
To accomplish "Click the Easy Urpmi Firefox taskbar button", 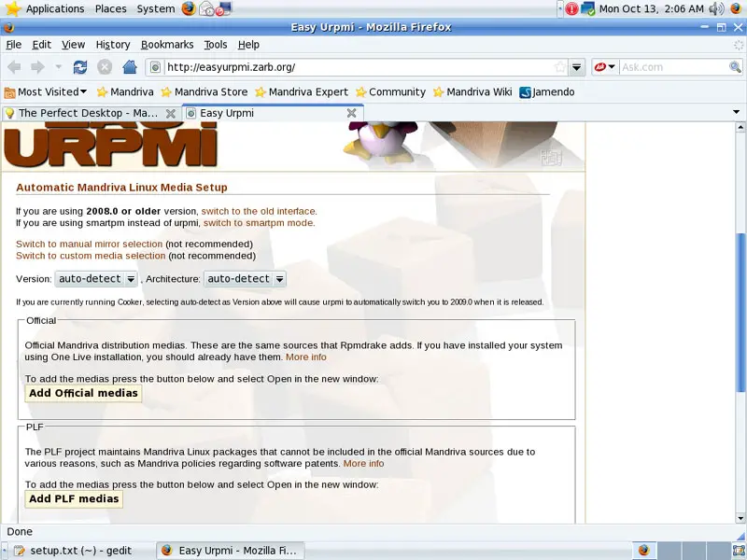I will tap(231, 551).
